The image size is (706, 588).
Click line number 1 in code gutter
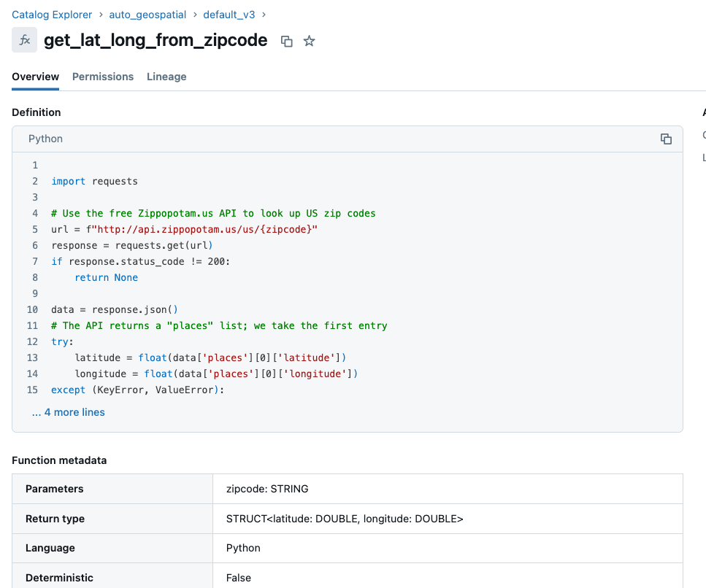pos(35,166)
